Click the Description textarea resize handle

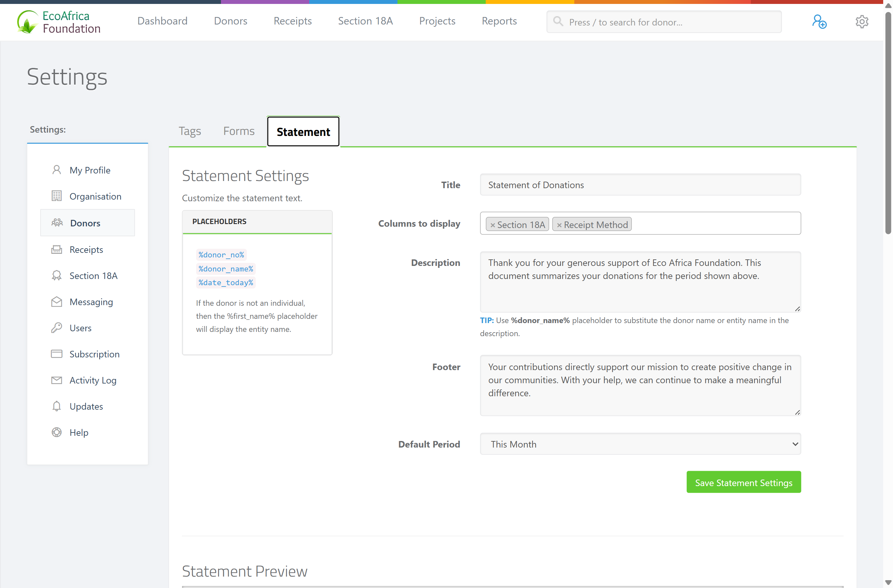[797, 309]
